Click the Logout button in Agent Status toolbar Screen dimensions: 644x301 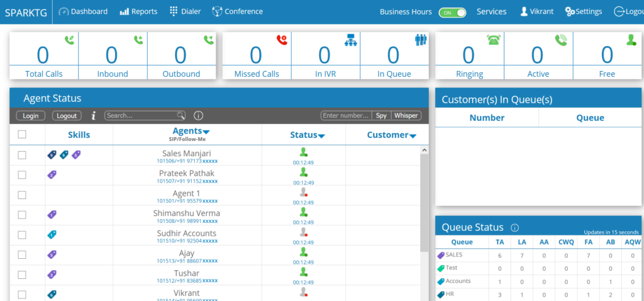click(x=67, y=116)
